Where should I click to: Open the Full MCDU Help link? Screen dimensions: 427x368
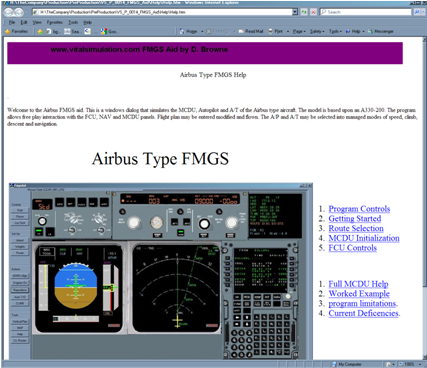[x=358, y=284]
